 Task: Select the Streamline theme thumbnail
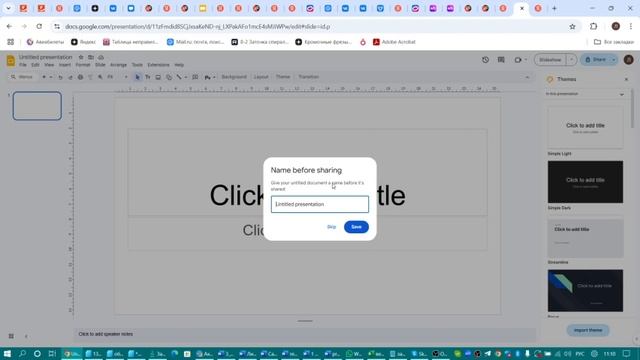pos(585,238)
